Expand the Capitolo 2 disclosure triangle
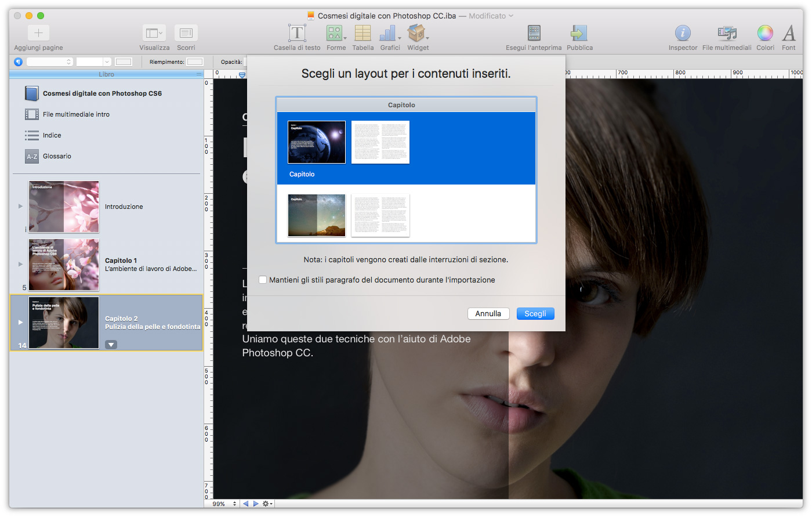Image resolution: width=812 pixels, height=517 pixels. 20,322
